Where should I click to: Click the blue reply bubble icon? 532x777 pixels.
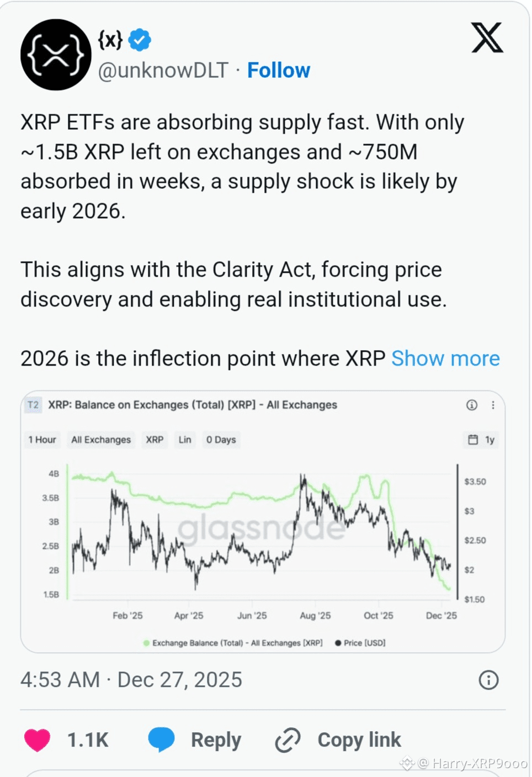[161, 740]
